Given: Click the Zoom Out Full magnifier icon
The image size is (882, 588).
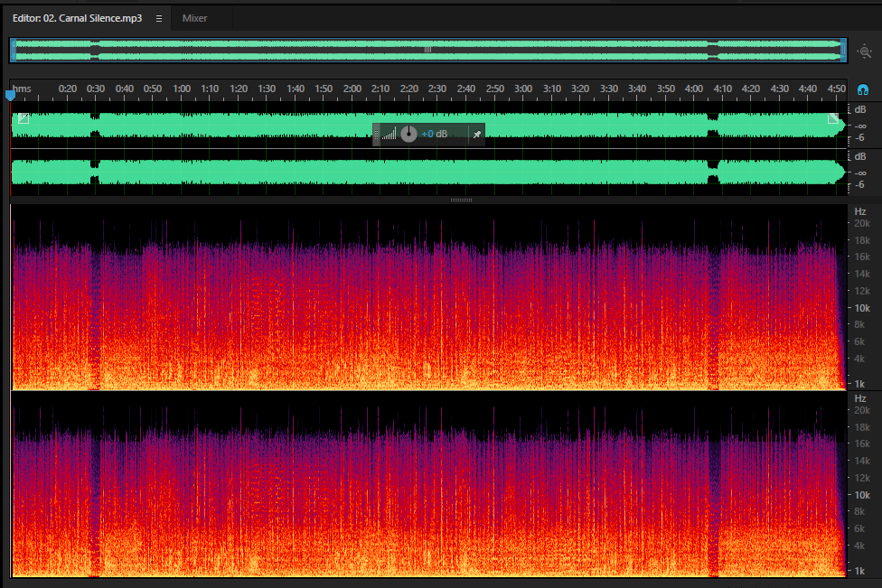Looking at the screenshot, I should coord(864,51).
